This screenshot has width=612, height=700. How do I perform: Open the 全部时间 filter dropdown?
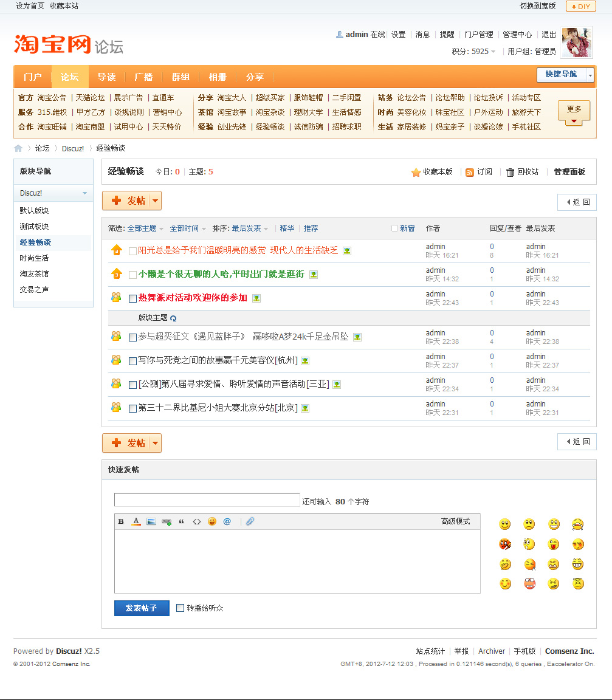(188, 228)
